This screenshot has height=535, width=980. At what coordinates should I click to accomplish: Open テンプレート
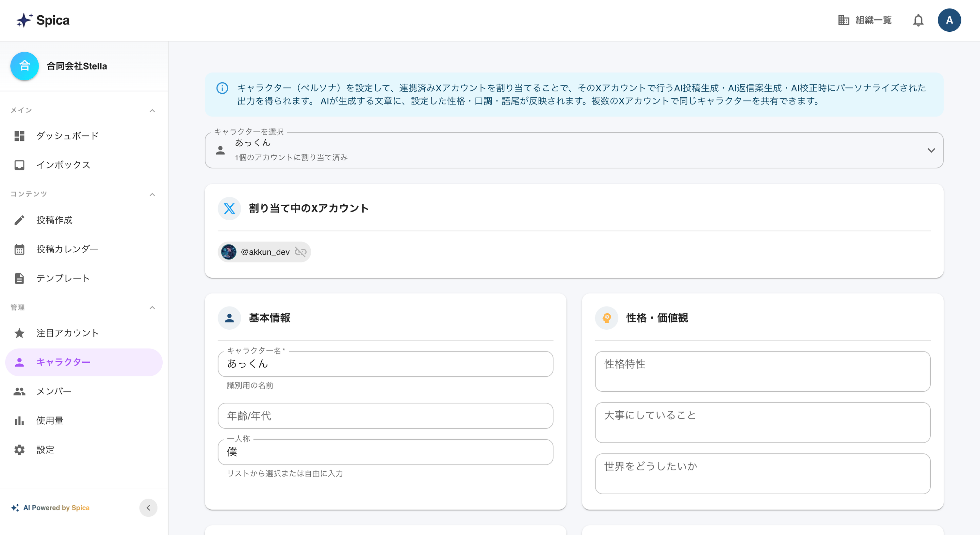pos(84,278)
